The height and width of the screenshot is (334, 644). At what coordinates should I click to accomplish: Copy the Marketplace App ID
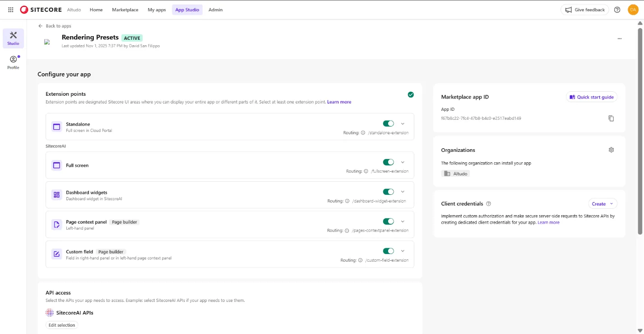point(611,118)
